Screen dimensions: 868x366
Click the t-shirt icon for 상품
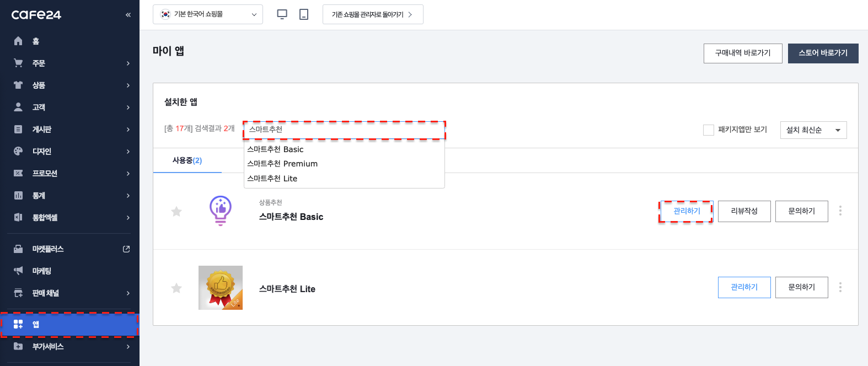click(18, 85)
